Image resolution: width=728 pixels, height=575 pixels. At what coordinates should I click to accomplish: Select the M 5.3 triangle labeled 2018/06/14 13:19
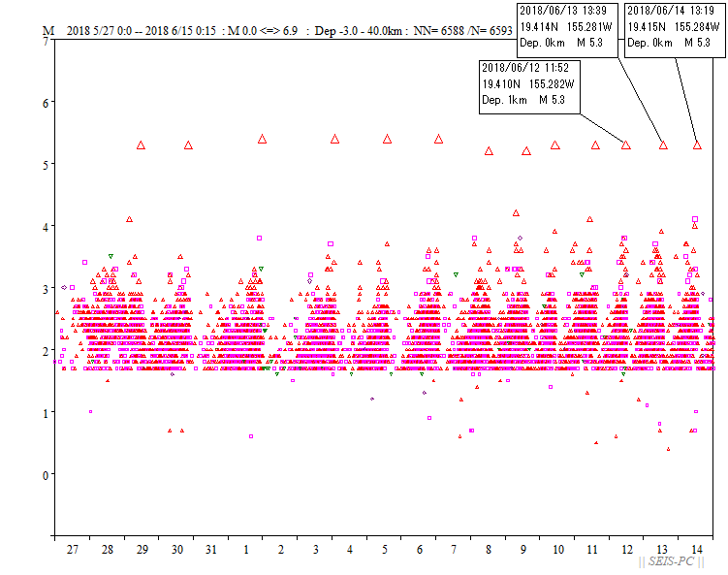coord(697,145)
